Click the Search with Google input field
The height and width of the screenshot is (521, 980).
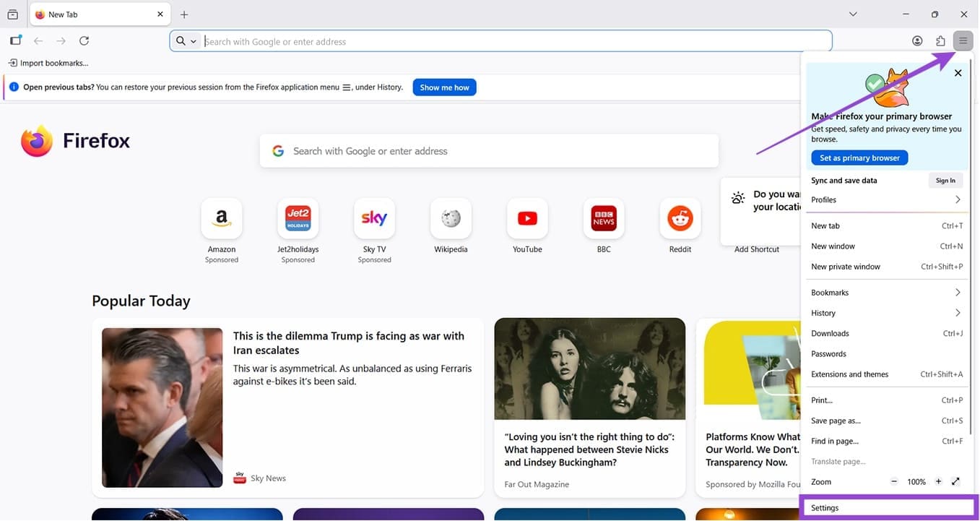point(489,150)
